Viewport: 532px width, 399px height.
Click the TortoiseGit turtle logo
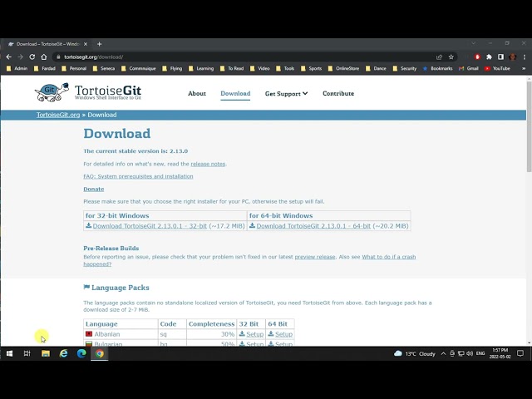(52, 92)
